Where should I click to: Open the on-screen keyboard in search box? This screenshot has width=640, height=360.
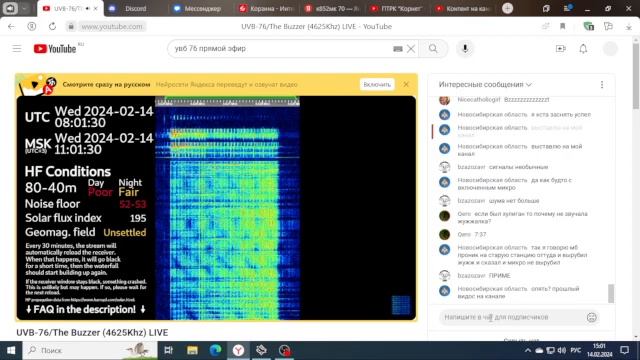coord(398,49)
